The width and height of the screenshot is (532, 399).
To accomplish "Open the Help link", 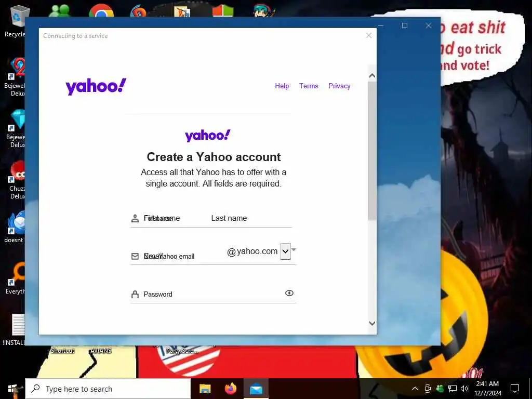I will pyautogui.click(x=282, y=86).
